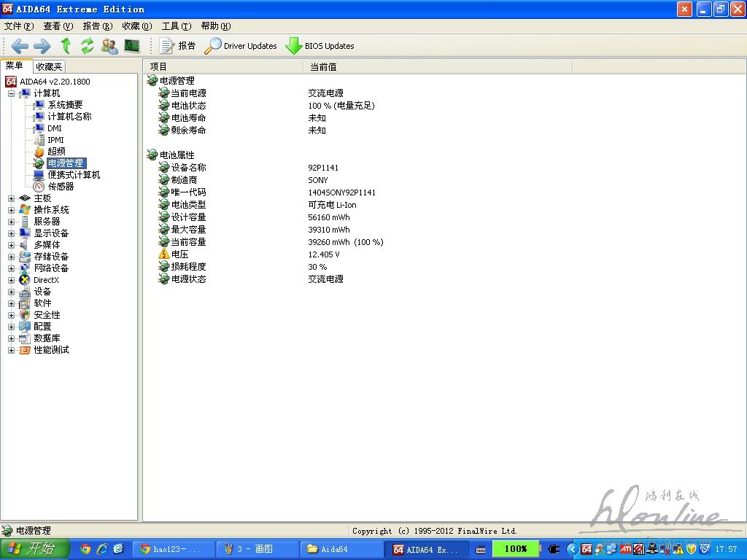Open the 工具(T) menu
The image size is (747, 560).
[176, 26]
